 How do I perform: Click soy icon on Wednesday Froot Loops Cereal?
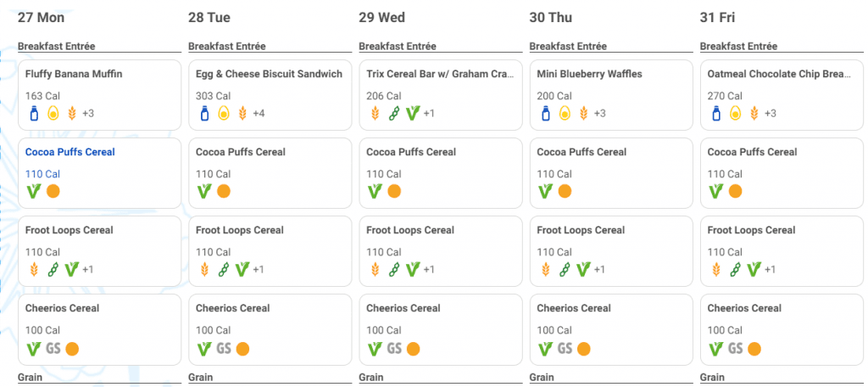(x=394, y=270)
